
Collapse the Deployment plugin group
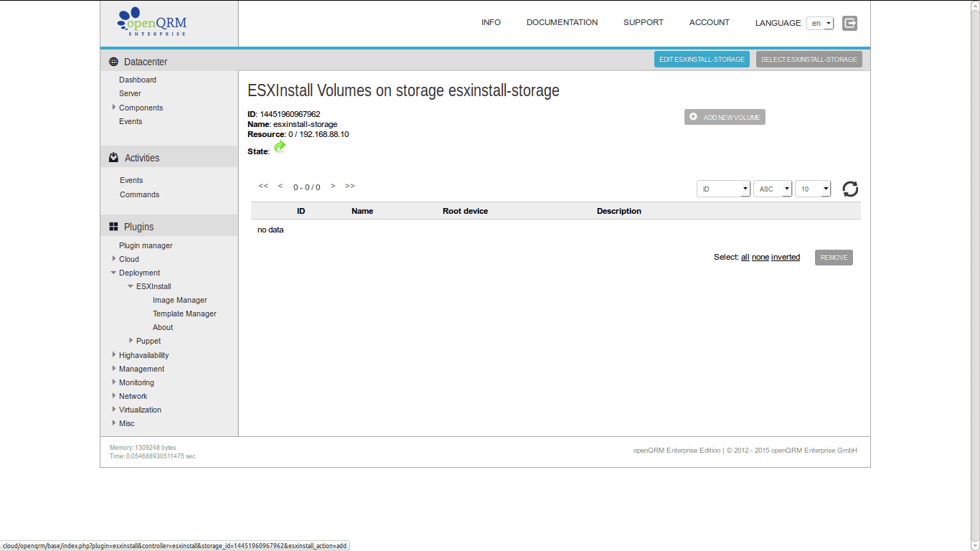(114, 273)
